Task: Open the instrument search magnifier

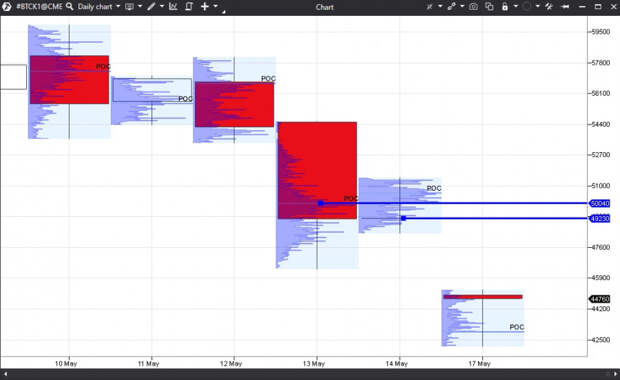Action: (x=70, y=6)
